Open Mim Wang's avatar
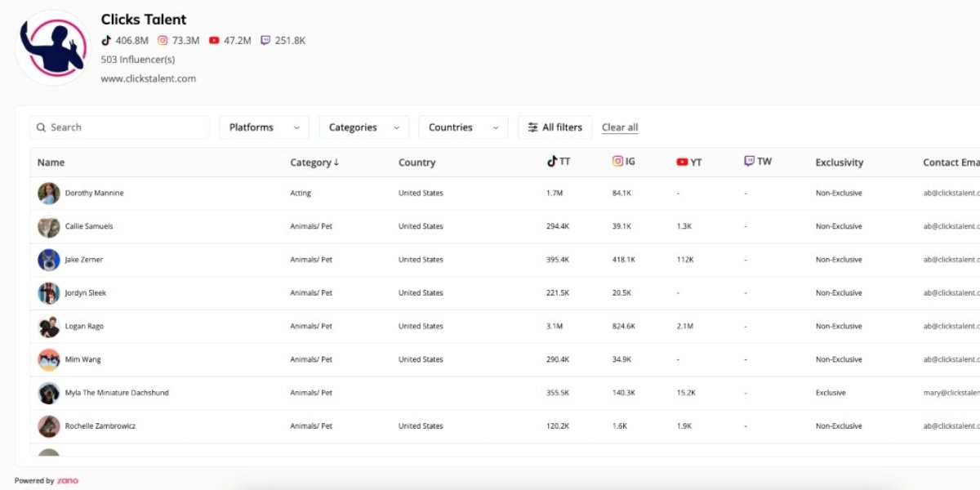Screen dimensions: 980x490 pos(49,360)
